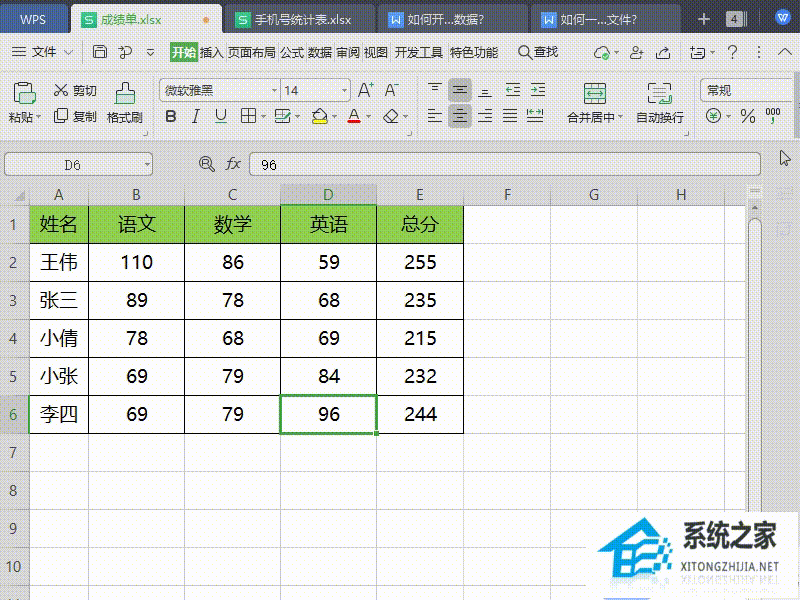This screenshot has width=800, height=600.
Task: Switch to the 手机号统计表.xlsx document tab
Action: (297, 19)
